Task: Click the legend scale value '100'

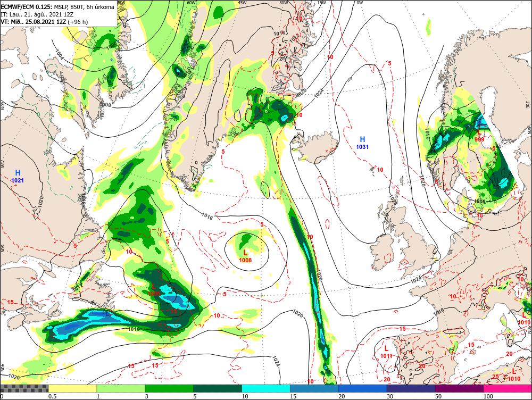Action: (488, 396)
